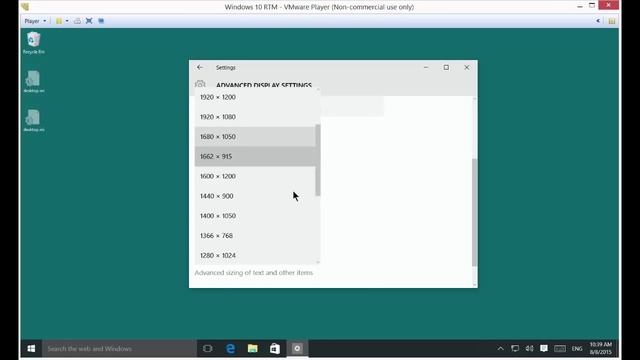
Task: Select the first desktop.ini file icon
Action: tap(33, 82)
